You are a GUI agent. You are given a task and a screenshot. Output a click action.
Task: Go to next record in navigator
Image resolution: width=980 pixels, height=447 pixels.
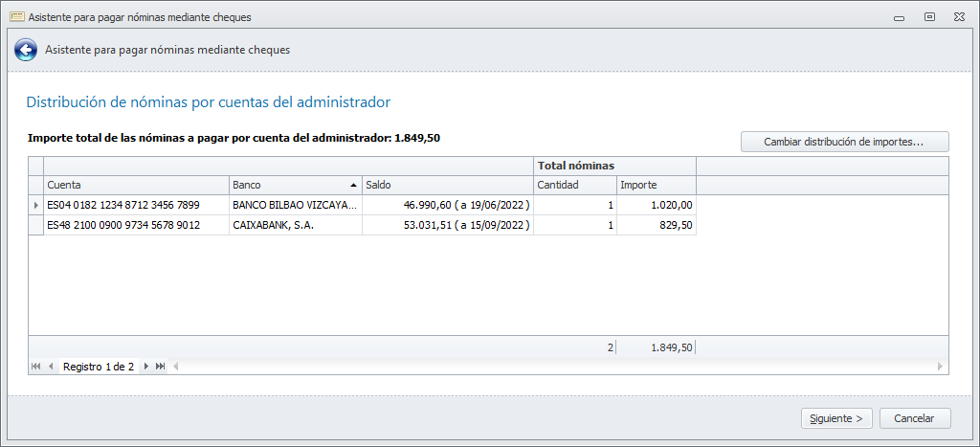point(146,367)
